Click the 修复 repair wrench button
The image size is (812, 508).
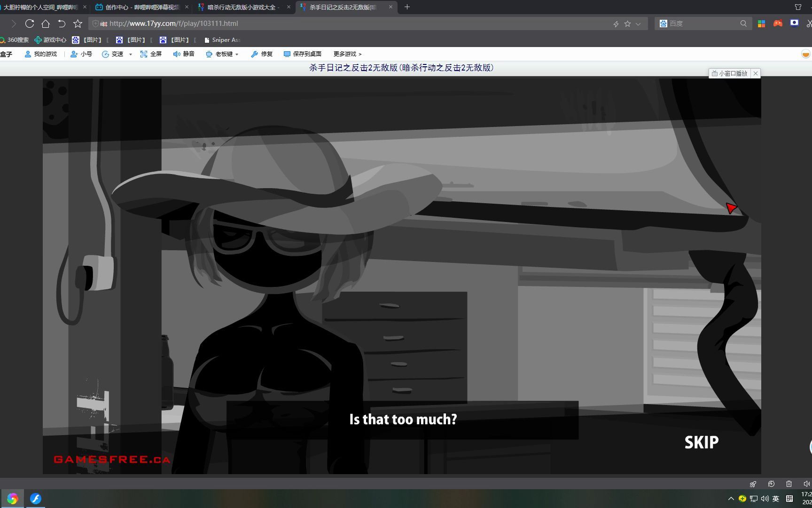262,54
